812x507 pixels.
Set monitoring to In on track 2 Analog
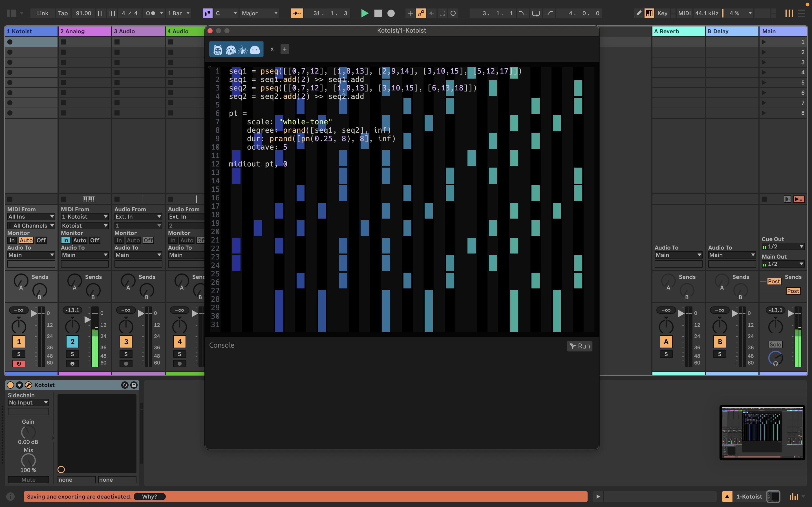click(65, 240)
